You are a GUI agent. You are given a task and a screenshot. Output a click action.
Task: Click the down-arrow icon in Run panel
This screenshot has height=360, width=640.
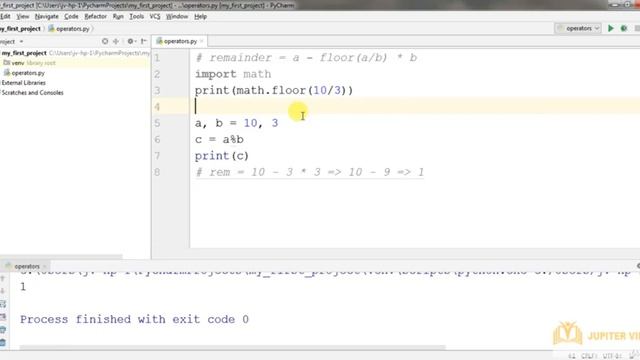(2, 291)
